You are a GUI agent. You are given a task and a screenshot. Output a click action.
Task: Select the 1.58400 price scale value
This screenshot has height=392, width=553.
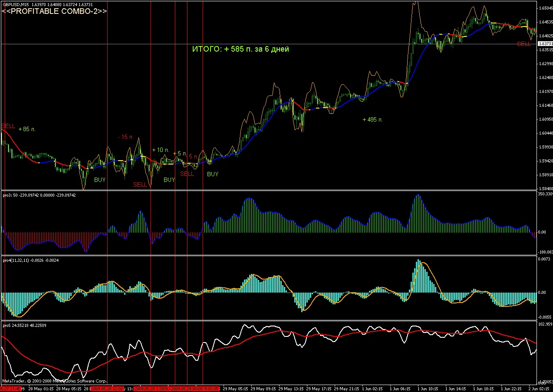[x=545, y=188]
